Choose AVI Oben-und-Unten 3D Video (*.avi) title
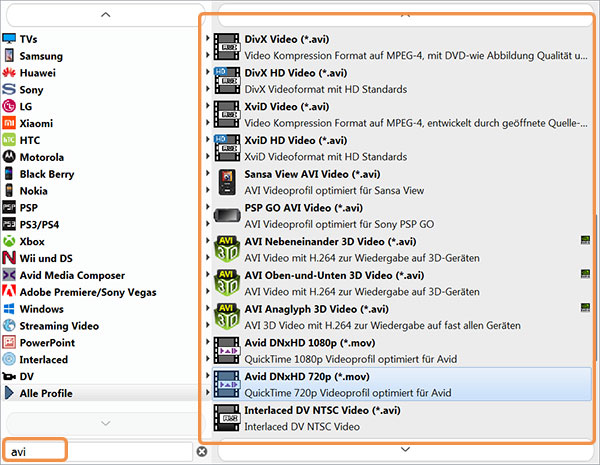 pyautogui.click(x=334, y=275)
